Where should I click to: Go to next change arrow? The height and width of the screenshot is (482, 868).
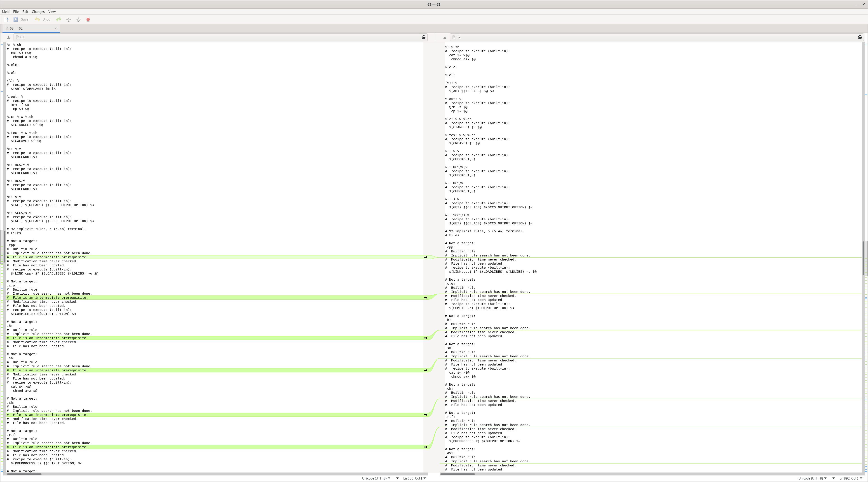pyautogui.click(x=78, y=20)
